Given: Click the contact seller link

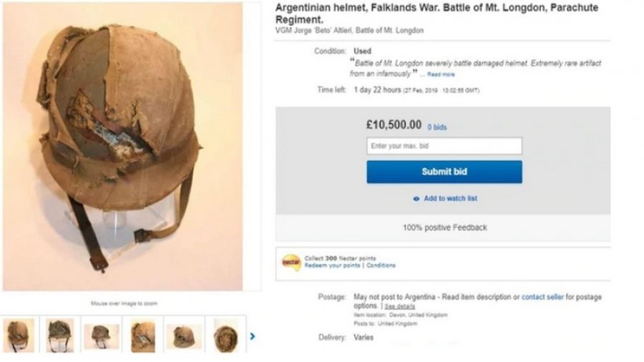Looking at the screenshot, I should (x=543, y=297).
